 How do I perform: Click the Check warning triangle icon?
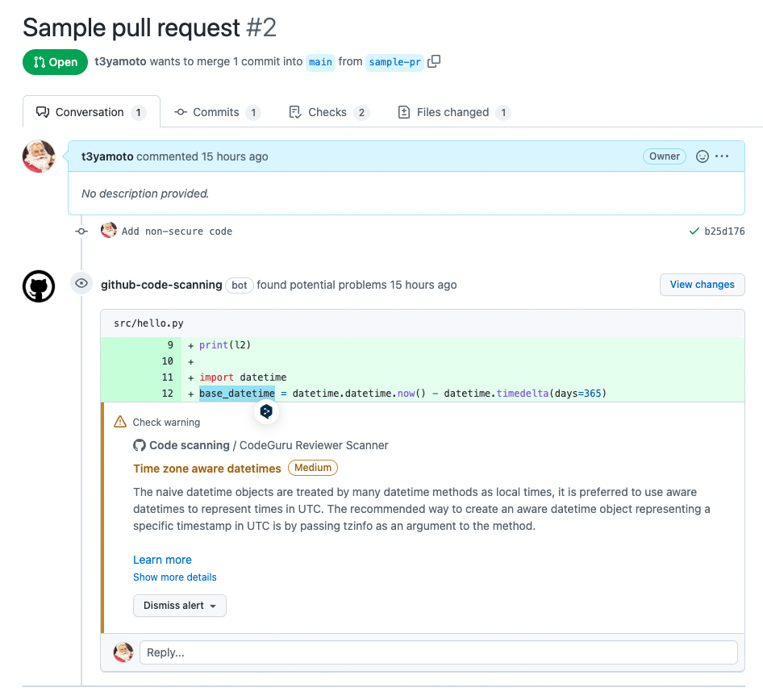(x=119, y=422)
